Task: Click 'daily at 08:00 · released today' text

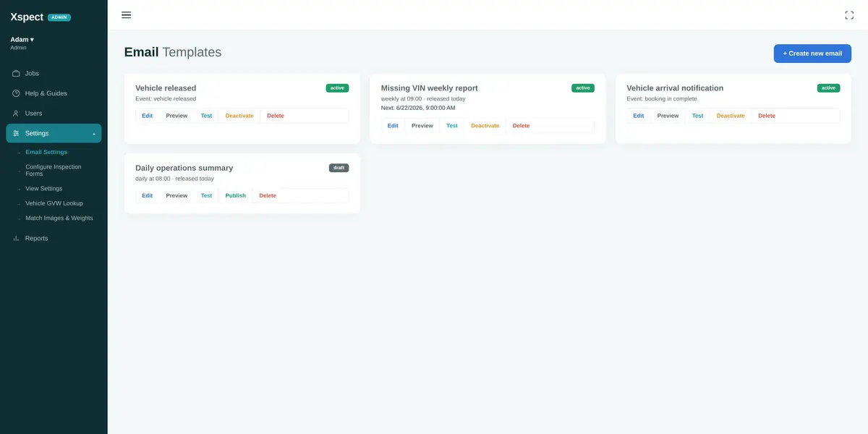Action: coord(174,179)
